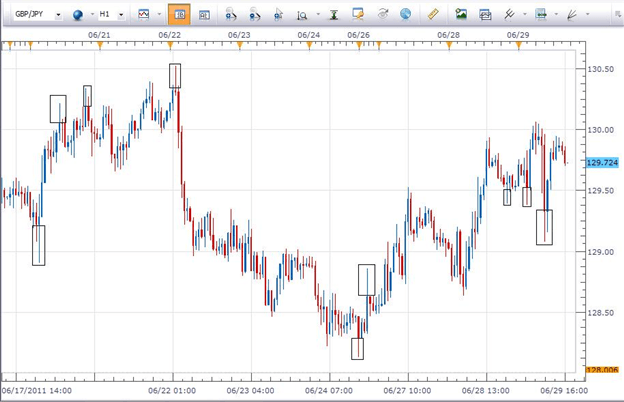
Task: Click the 129.00 price axis label
Action: [601, 252]
